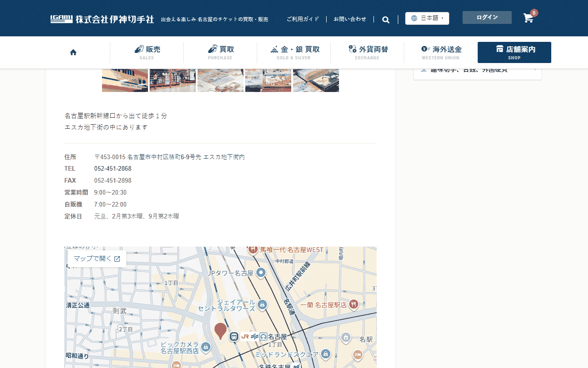
Task: Click the storefront exterior photo thumbnail
Action: click(x=125, y=80)
